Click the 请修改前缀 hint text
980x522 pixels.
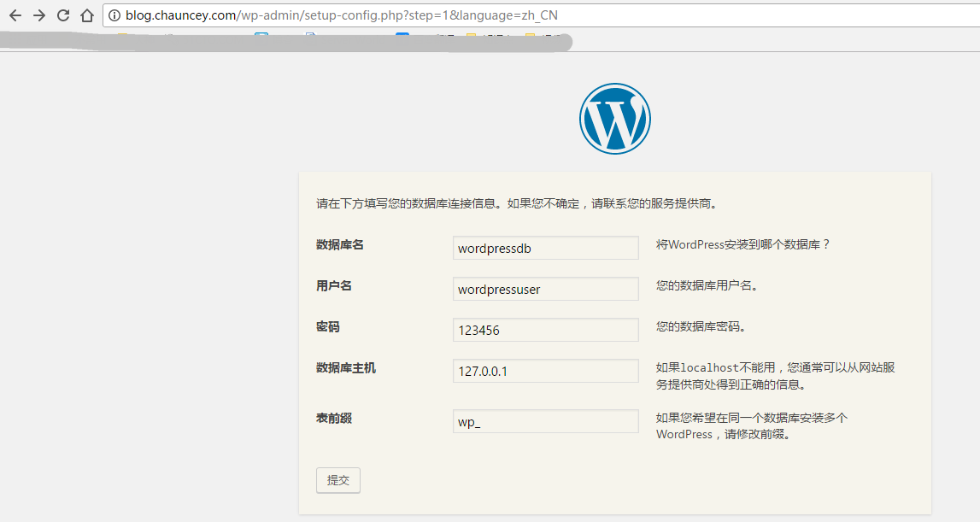[752, 425]
